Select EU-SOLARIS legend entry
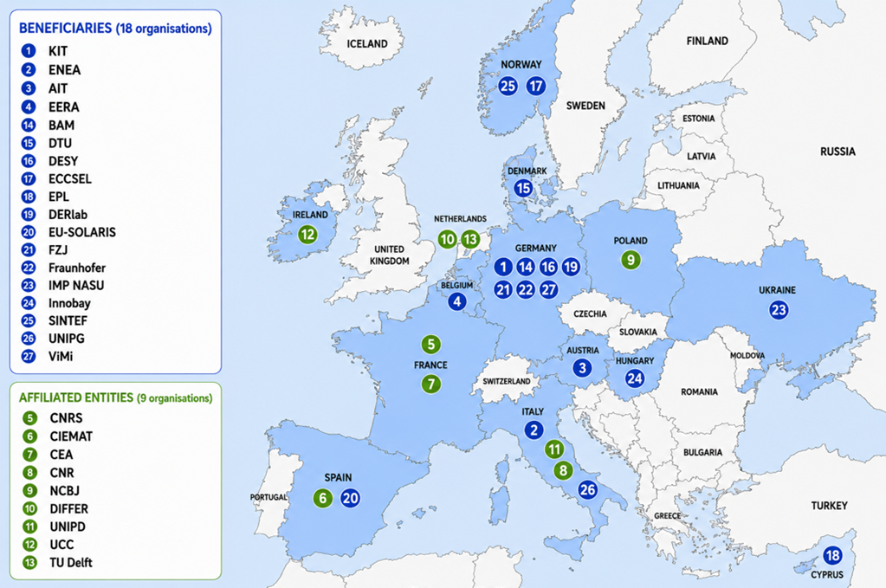Image resolution: width=886 pixels, height=588 pixels. point(82,232)
